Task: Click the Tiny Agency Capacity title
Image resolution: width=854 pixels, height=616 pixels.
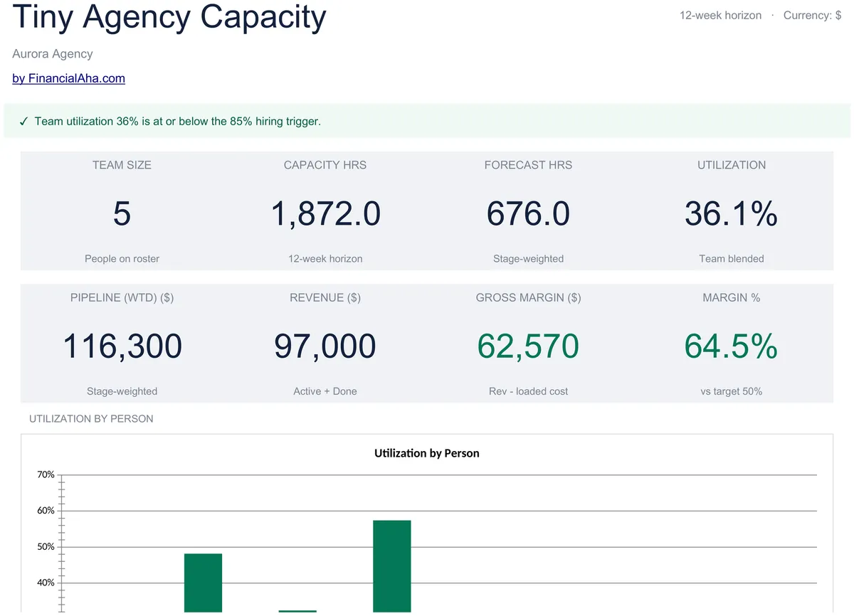Action: pyautogui.click(x=169, y=17)
